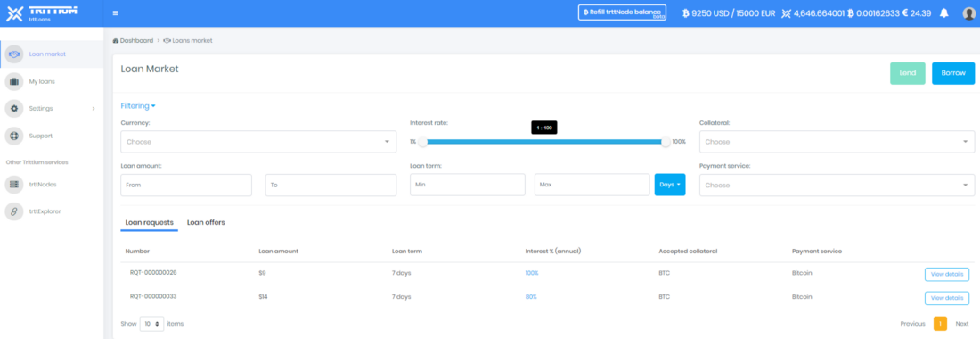Open the Payment service dropdown
Viewport: 980px width, 339px height.
pyautogui.click(x=837, y=186)
